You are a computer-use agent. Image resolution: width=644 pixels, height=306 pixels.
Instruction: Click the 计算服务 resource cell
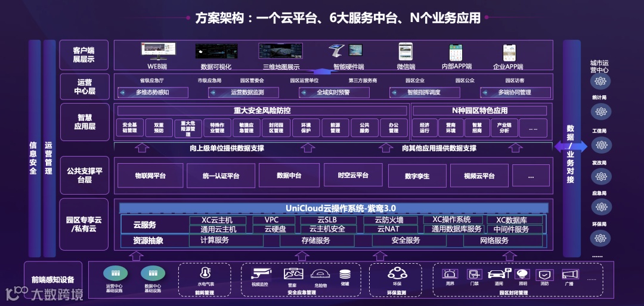(x=226, y=241)
